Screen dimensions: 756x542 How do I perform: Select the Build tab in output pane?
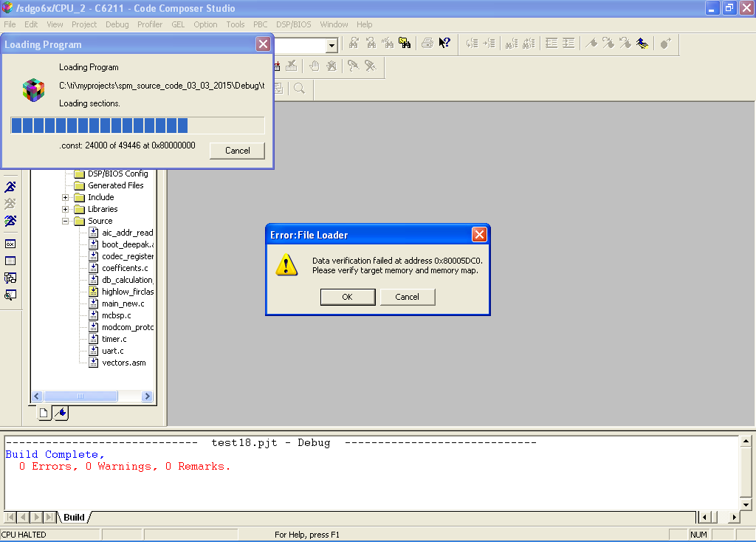[75, 518]
